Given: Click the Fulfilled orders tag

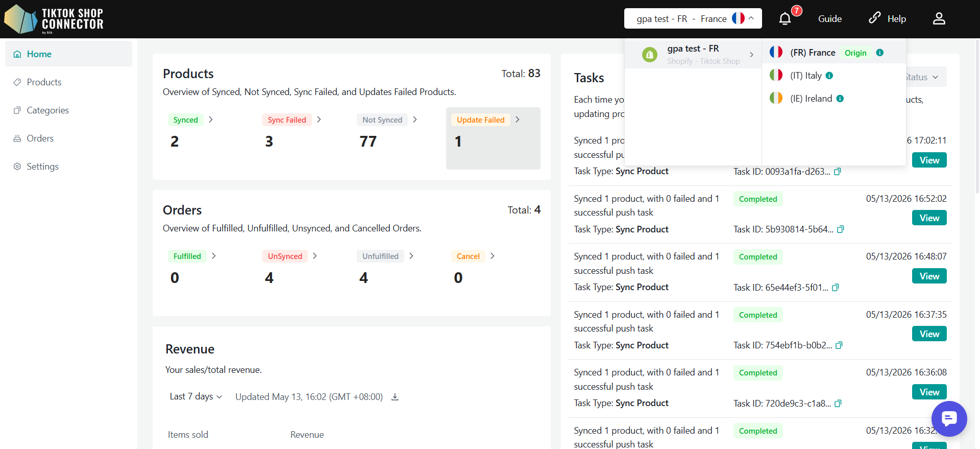Looking at the screenshot, I should 187,256.
